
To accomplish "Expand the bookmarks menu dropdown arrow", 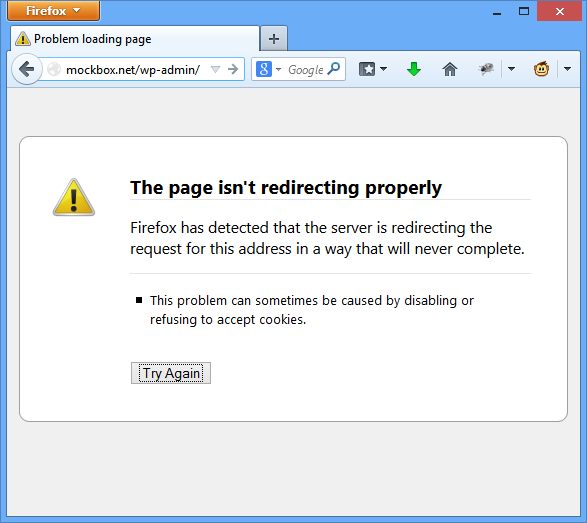I will tap(383, 69).
